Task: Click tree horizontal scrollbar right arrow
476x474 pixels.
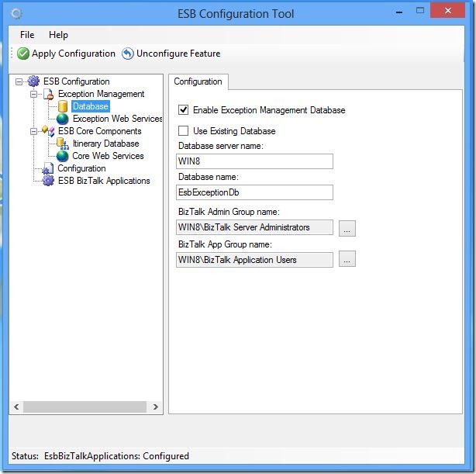Action: pyautogui.click(x=156, y=407)
